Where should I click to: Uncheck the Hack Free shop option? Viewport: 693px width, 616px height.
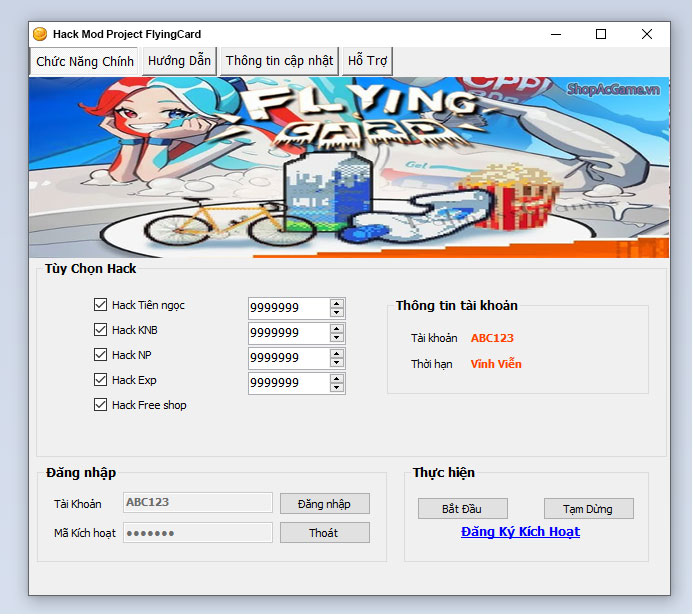(x=100, y=405)
